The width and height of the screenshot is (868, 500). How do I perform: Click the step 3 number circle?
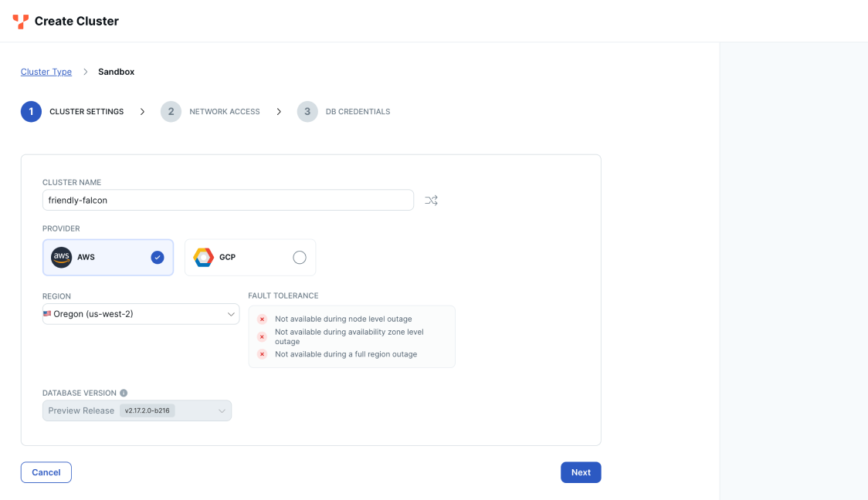click(x=307, y=112)
